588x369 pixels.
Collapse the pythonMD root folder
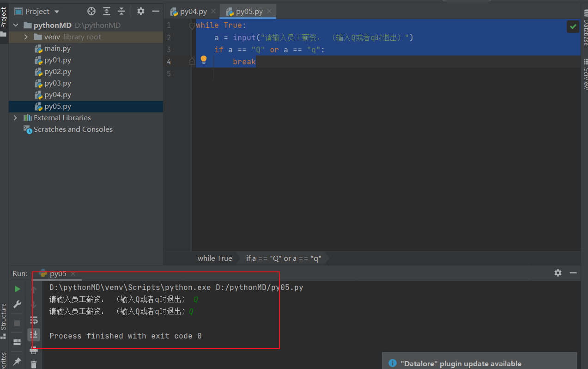[x=16, y=25]
